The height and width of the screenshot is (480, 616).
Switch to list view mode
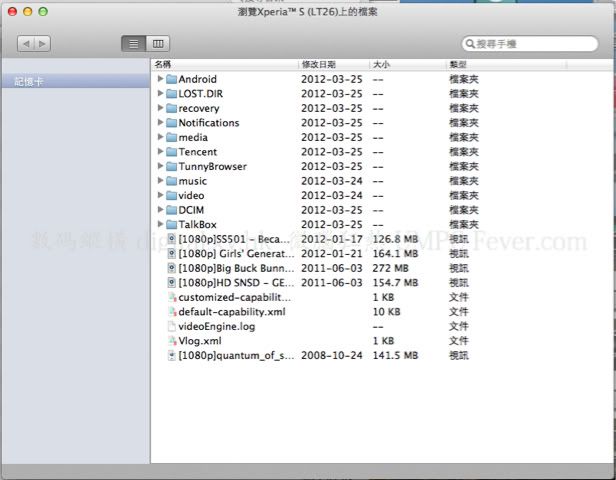point(133,44)
